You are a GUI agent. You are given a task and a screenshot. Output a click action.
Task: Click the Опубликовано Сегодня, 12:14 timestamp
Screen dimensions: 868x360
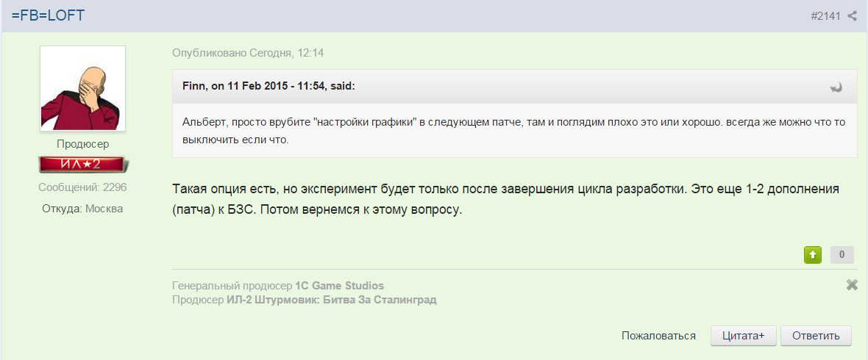click(x=248, y=54)
